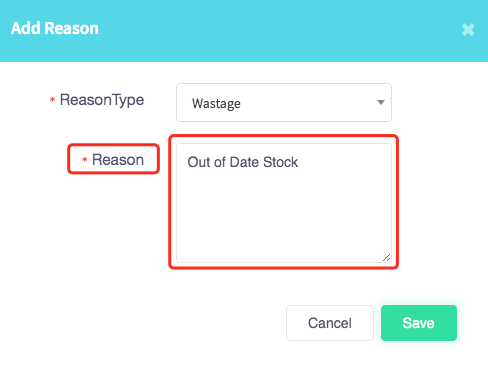The image size is (488, 378).
Task: Click the word Stock in the Reason text
Action: (280, 162)
